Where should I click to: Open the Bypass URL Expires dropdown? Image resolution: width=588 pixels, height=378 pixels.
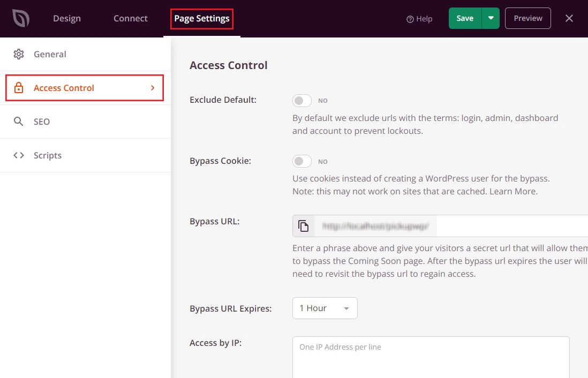325,308
